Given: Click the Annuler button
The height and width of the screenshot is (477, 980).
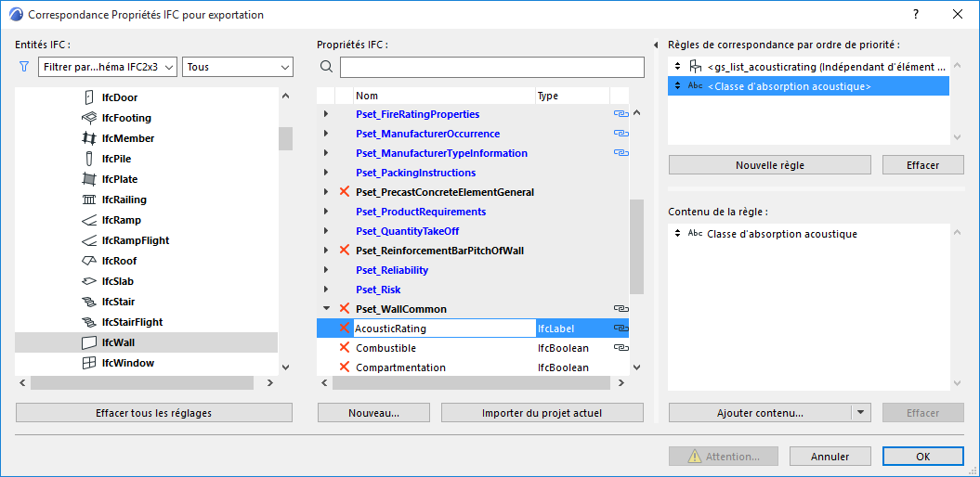Looking at the screenshot, I should coord(830,457).
